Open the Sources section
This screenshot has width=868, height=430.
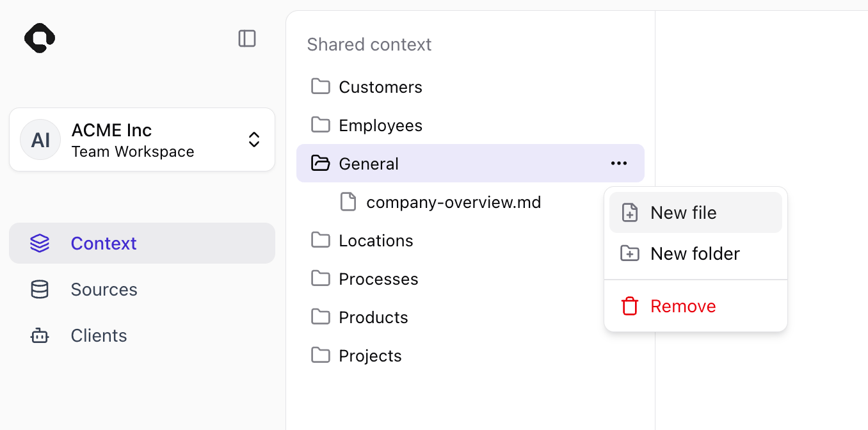pyautogui.click(x=142, y=289)
